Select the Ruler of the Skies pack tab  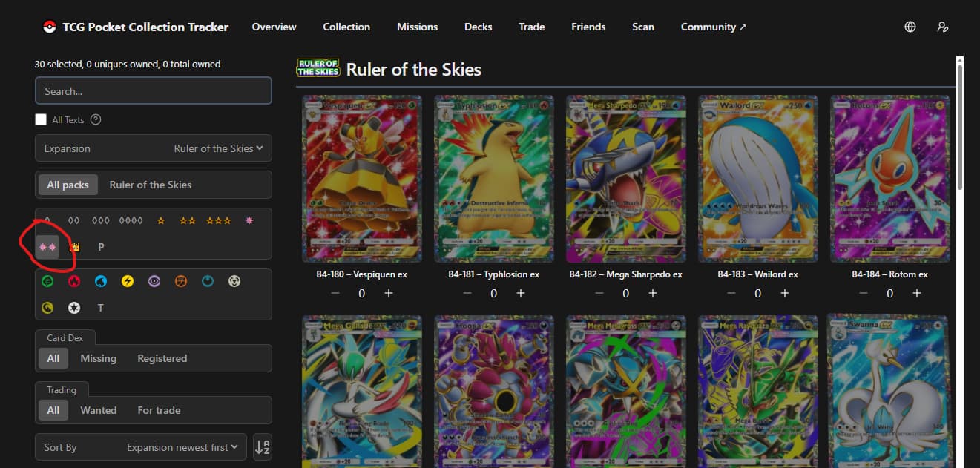coord(151,185)
